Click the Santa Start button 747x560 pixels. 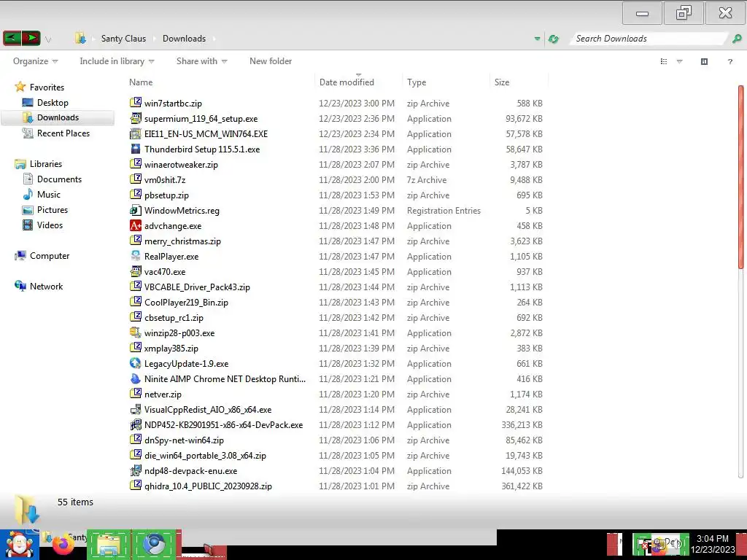pos(19,544)
